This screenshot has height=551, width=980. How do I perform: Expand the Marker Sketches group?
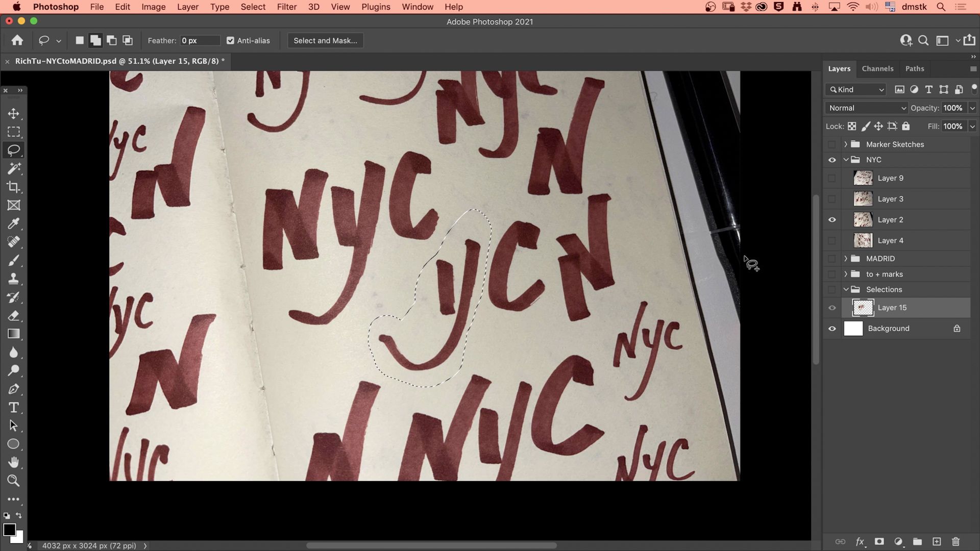(x=846, y=144)
